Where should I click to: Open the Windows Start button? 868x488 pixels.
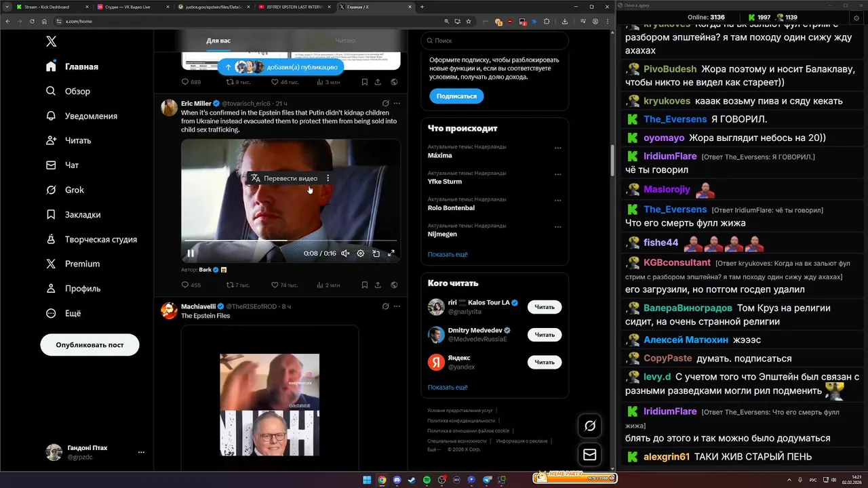point(367,480)
